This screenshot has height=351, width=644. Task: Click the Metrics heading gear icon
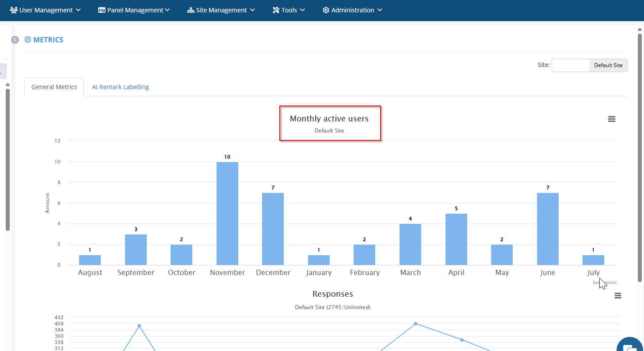(x=28, y=40)
